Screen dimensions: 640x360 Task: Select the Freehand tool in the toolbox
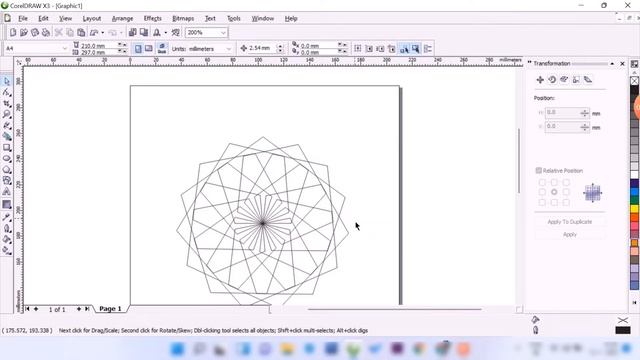coord(7,126)
